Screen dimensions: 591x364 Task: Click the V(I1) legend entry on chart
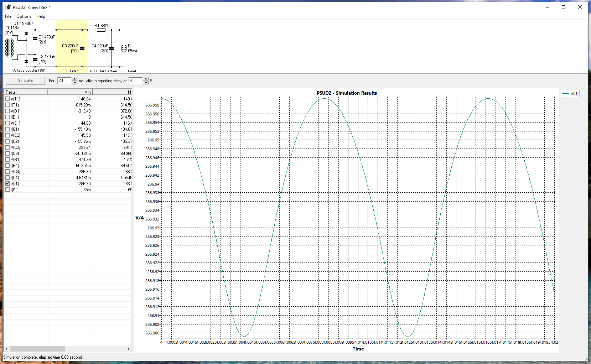pos(570,94)
